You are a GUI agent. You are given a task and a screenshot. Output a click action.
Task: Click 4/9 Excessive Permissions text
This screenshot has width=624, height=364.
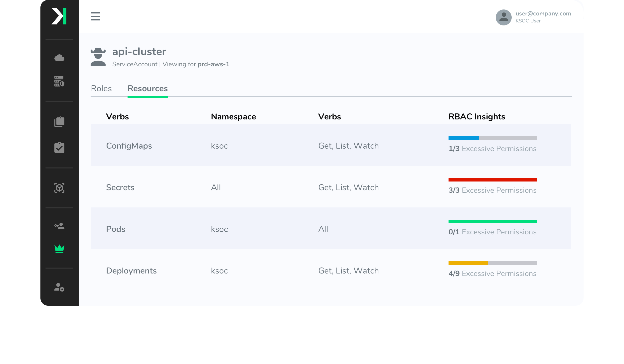point(492,274)
